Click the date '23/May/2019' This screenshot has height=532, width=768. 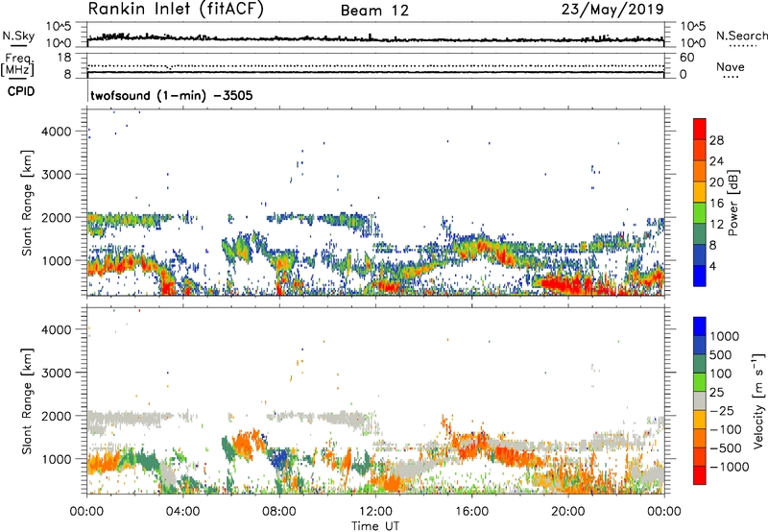click(x=612, y=10)
